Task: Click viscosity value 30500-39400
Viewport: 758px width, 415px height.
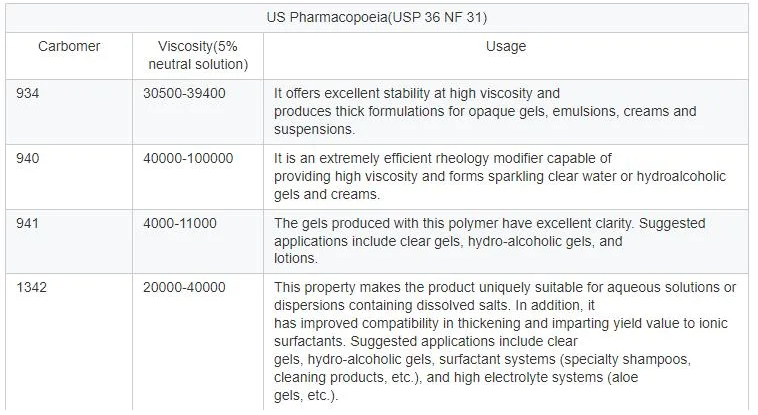Action: click(184, 93)
